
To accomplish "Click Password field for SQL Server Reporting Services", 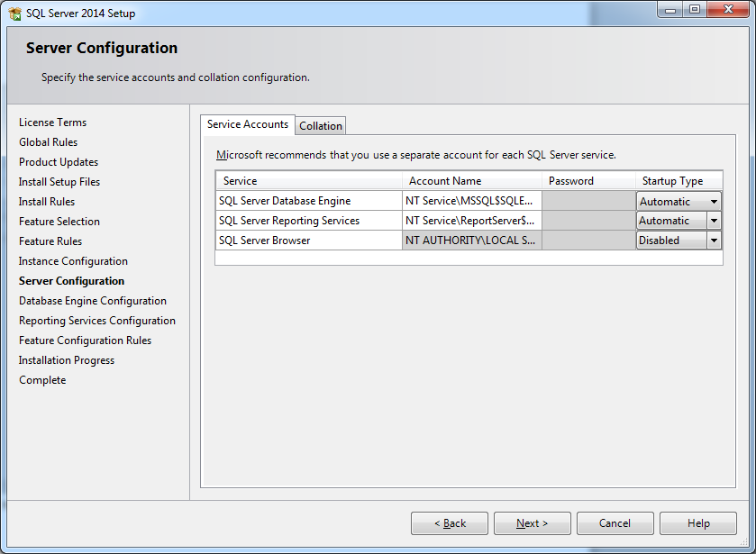I will [x=588, y=221].
